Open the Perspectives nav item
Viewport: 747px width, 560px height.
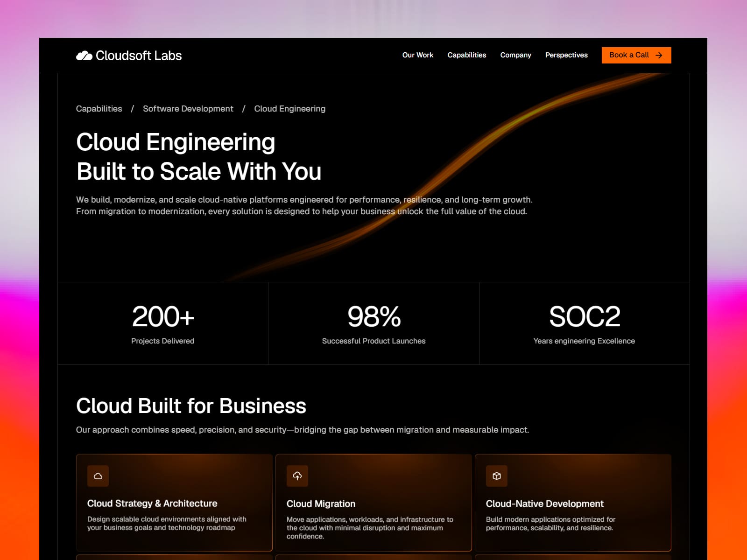(566, 55)
